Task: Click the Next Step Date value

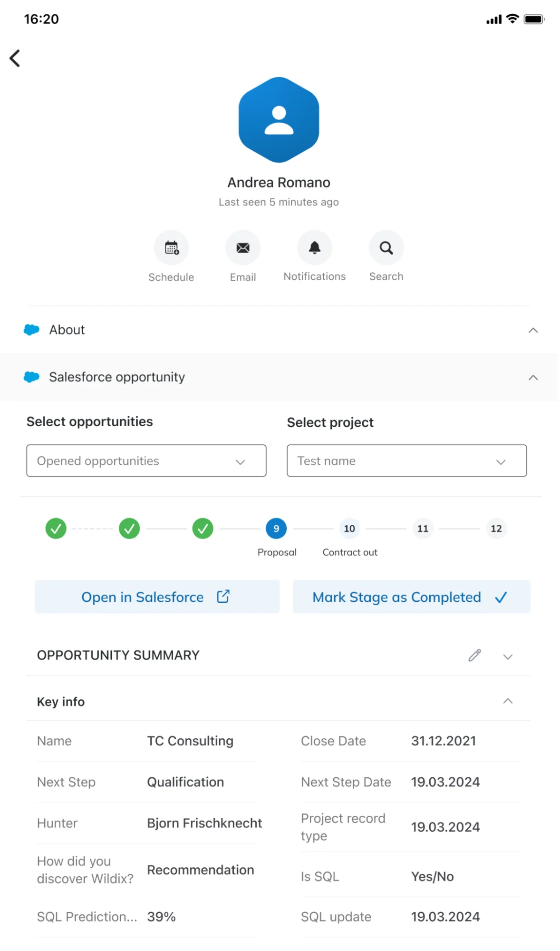Action: click(x=445, y=782)
